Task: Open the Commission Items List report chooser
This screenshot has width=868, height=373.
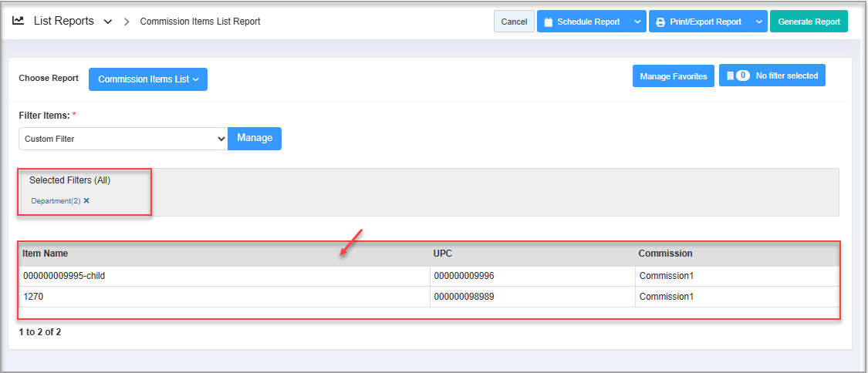Action: 148,79
